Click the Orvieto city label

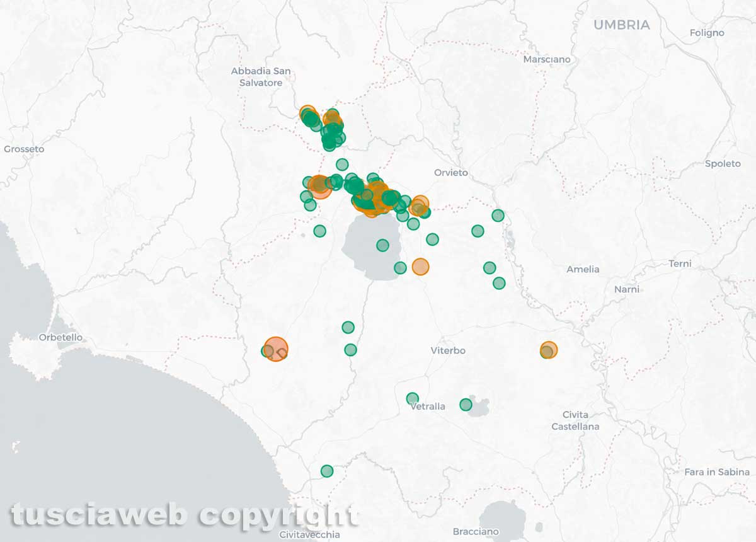[x=451, y=173]
